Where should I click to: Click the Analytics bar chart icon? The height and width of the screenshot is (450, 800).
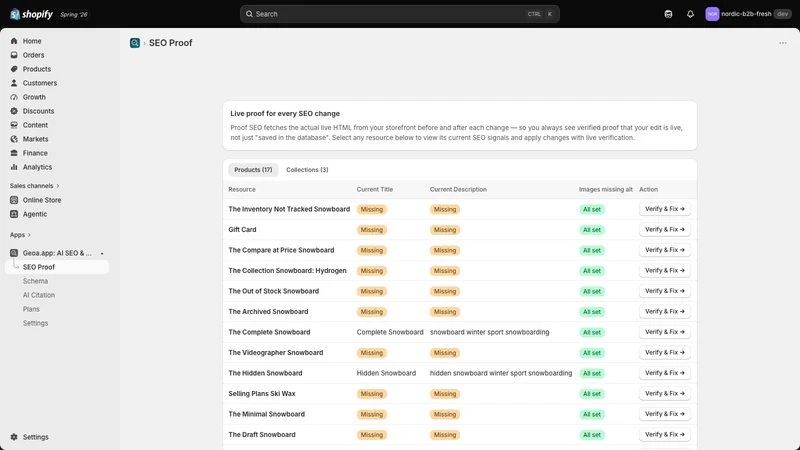tap(14, 167)
